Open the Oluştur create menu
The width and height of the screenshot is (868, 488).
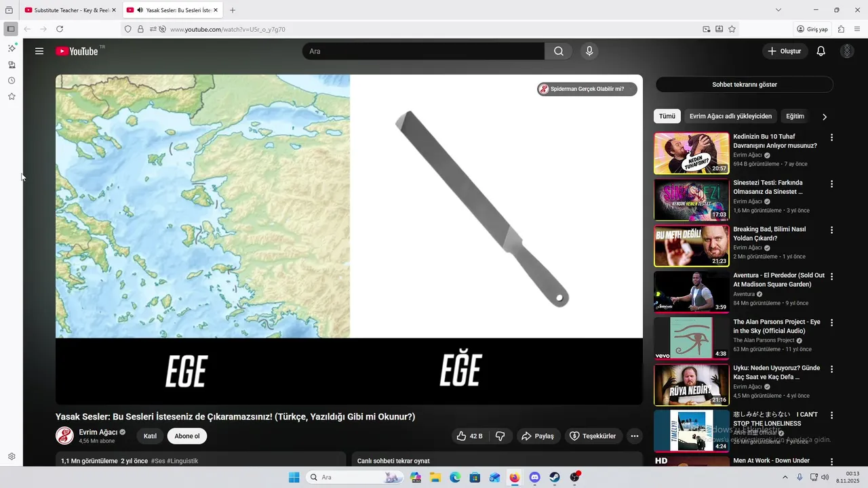784,51
